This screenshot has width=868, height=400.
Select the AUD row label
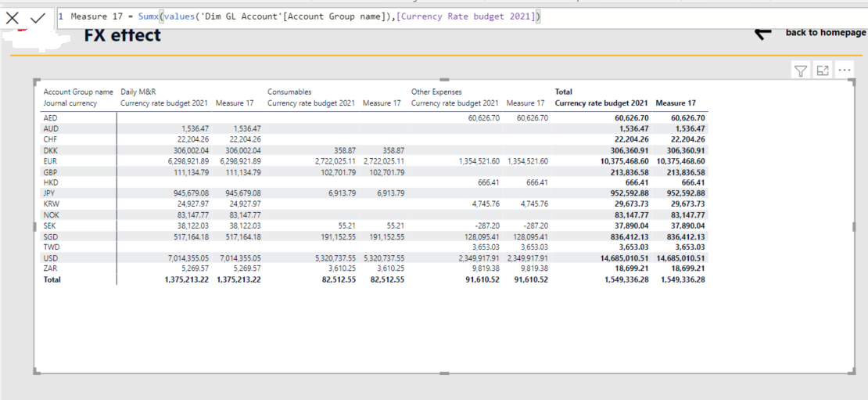[51, 128]
